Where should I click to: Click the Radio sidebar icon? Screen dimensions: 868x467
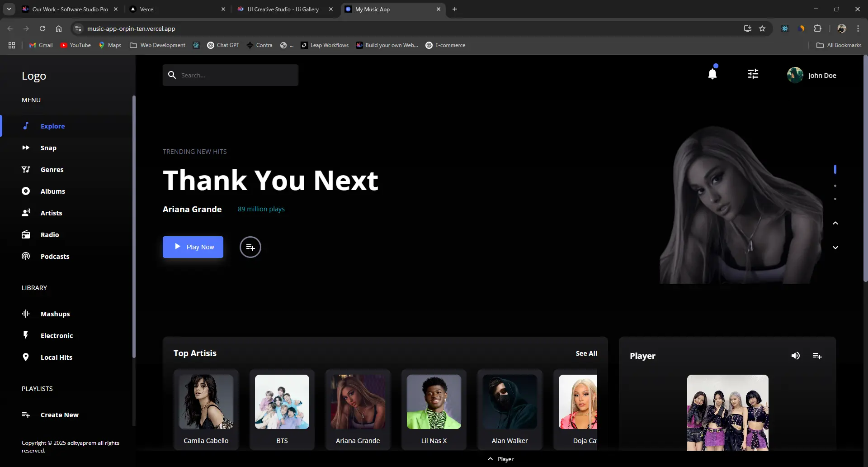pyautogui.click(x=26, y=234)
